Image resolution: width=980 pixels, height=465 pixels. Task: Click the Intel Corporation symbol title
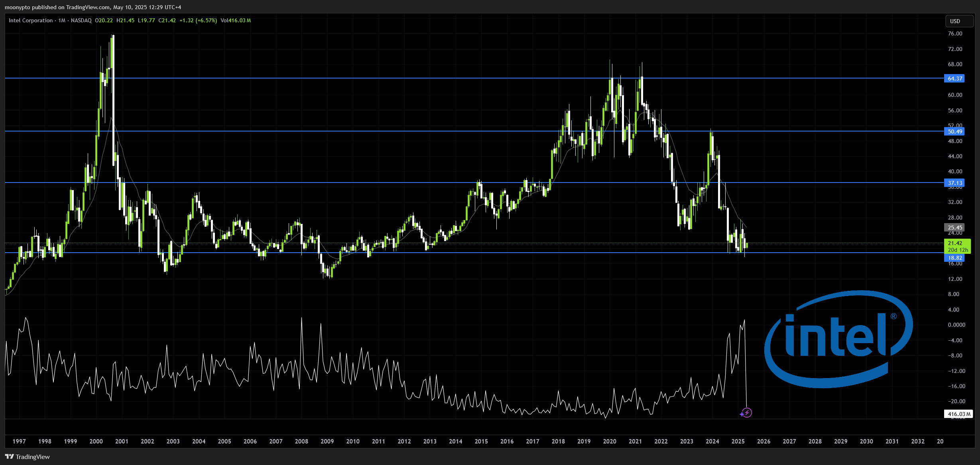pyautogui.click(x=31, y=20)
